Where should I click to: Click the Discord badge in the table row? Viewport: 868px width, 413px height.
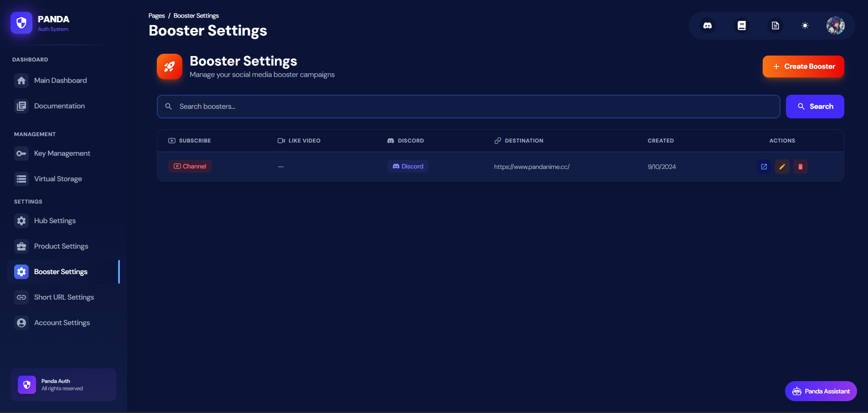pos(408,166)
